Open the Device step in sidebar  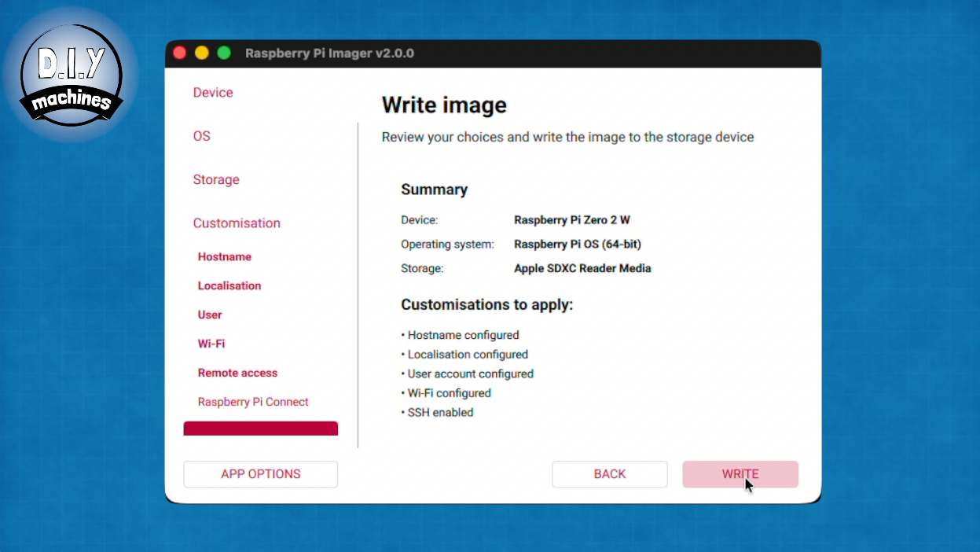click(213, 93)
